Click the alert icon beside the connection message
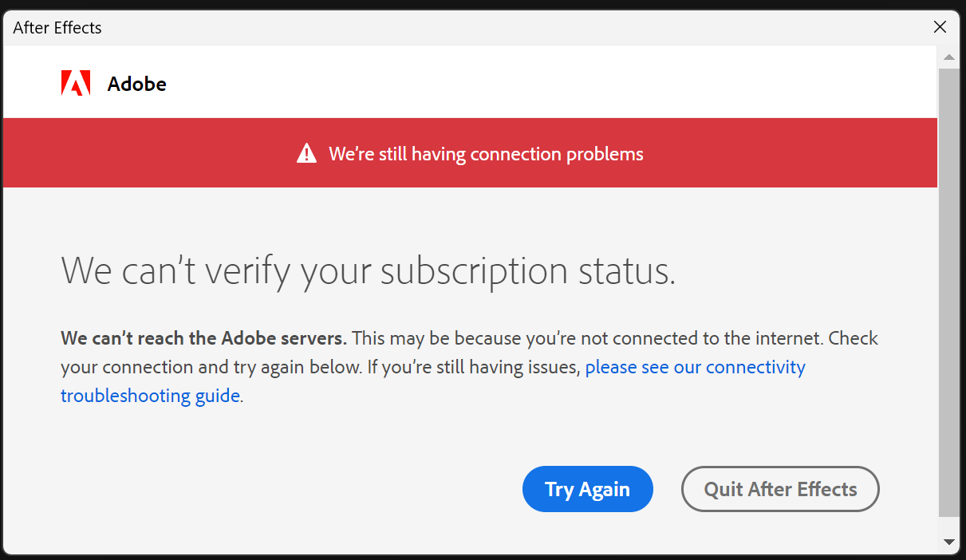Viewport: 966px width, 560px height. tap(306, 152)
